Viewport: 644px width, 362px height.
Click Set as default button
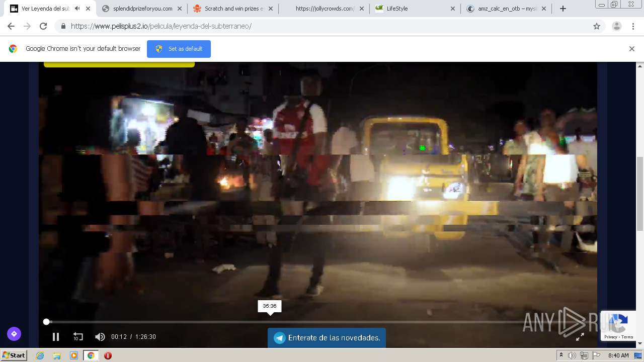tap(179, 49)
